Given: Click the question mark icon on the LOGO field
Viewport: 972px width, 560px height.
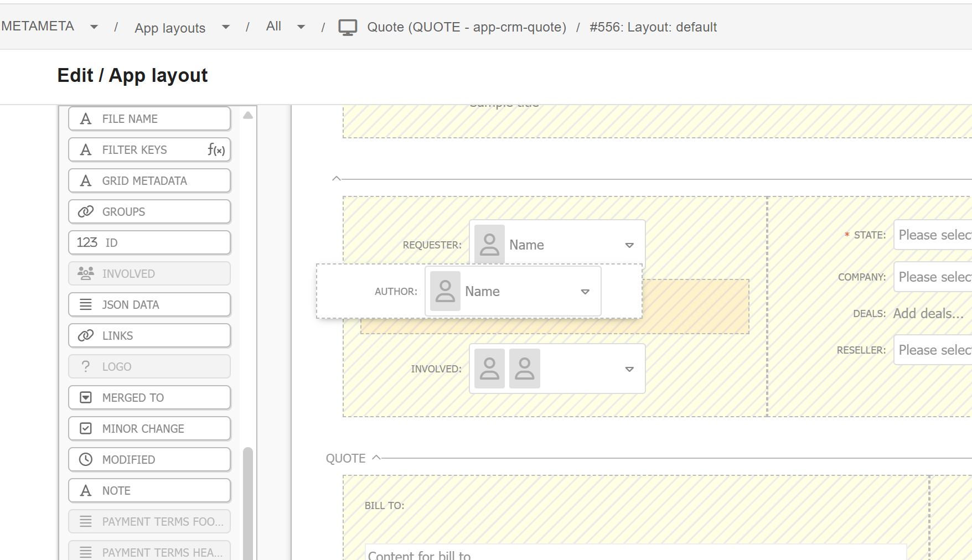Looking at the screenshot, I should (85, 366).
